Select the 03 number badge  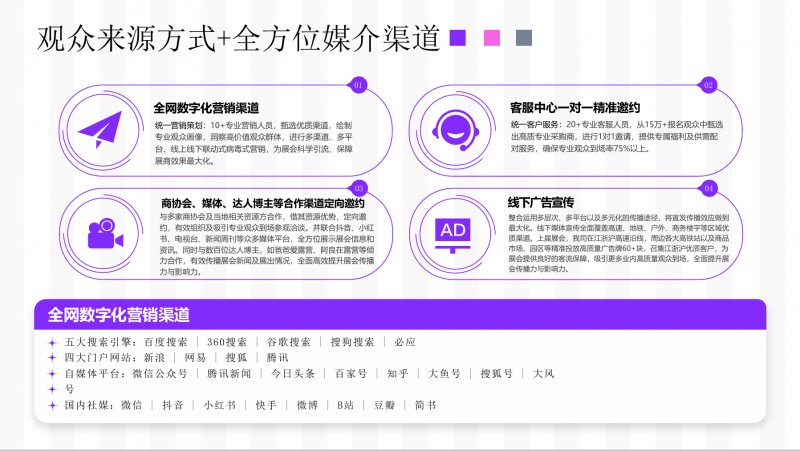click(359, 187)
